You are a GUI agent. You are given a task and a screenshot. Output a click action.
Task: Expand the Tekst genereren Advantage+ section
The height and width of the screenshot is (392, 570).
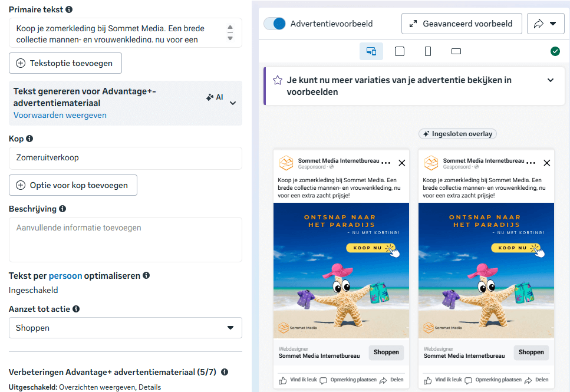pyautogui.click(x=233, y=103)
